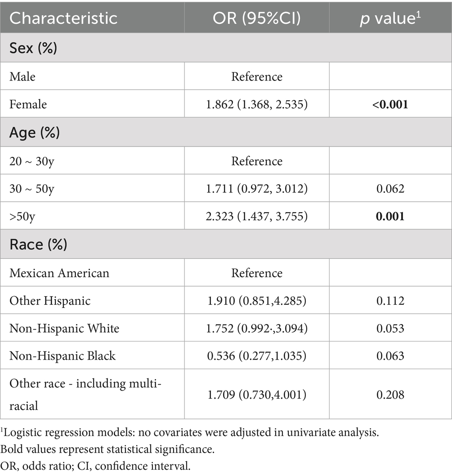
Task: Click the >50y odds ratio 2.323 cell
Action: tap(257, 216)
